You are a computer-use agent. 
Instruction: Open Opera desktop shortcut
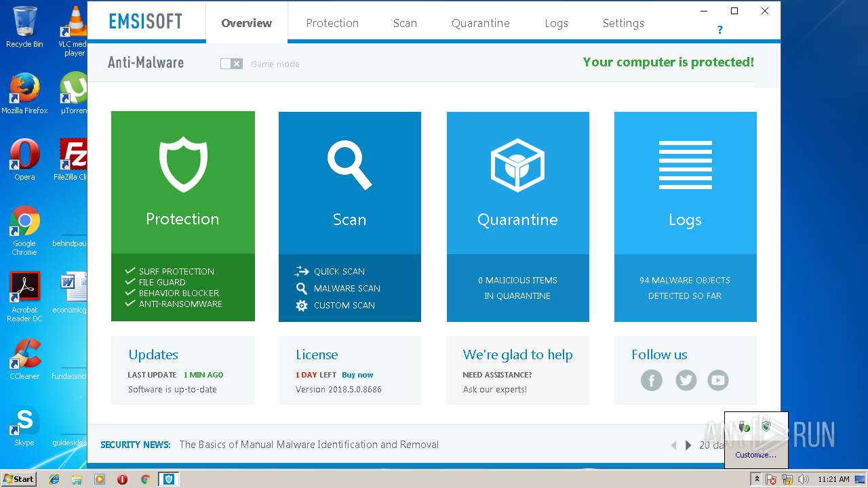tap(24, 160)
